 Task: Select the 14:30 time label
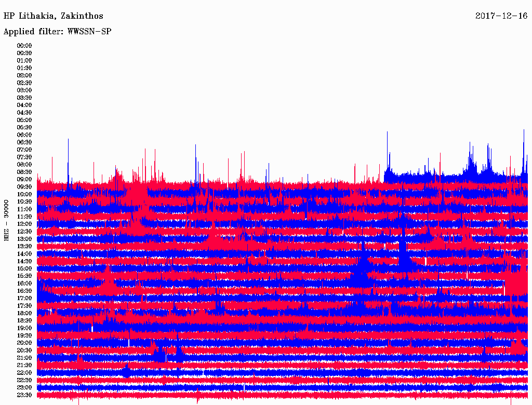[24, 261]
